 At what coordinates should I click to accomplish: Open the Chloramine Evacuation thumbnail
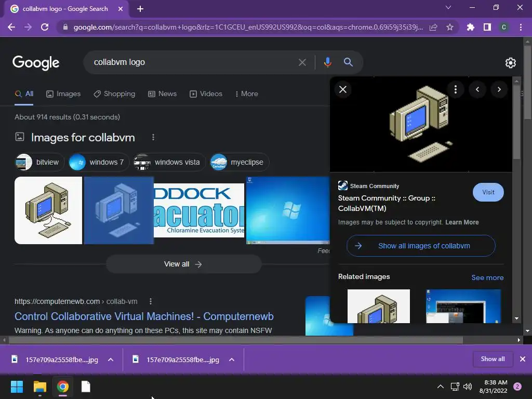(199, 210)
